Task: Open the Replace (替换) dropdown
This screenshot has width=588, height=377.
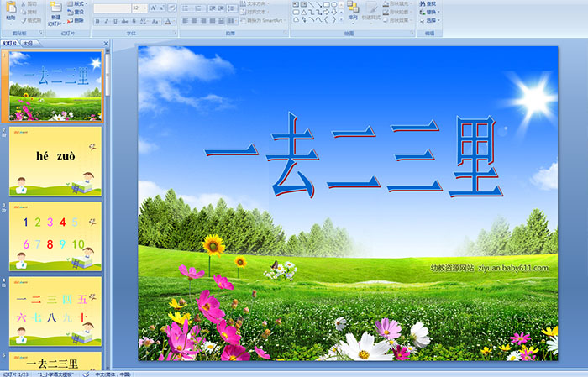Action: [430, 12]
